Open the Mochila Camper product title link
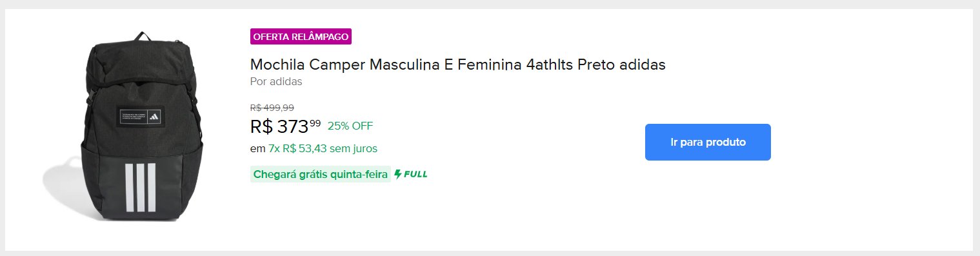Image resolution: width=980 pixels, height=256 pixels. [x=457, y=64]
